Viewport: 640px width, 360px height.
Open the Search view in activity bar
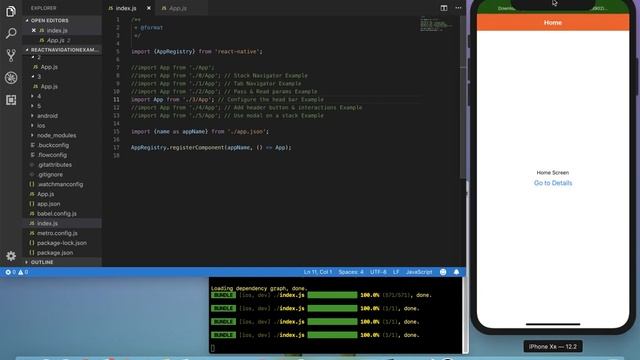click(11, 33)
